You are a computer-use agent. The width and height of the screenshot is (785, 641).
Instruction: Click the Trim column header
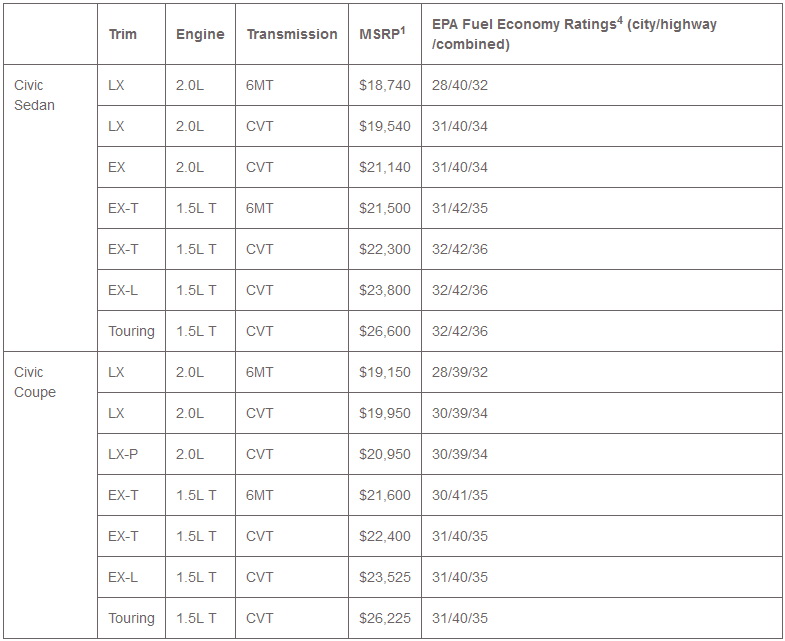[122, 34]
